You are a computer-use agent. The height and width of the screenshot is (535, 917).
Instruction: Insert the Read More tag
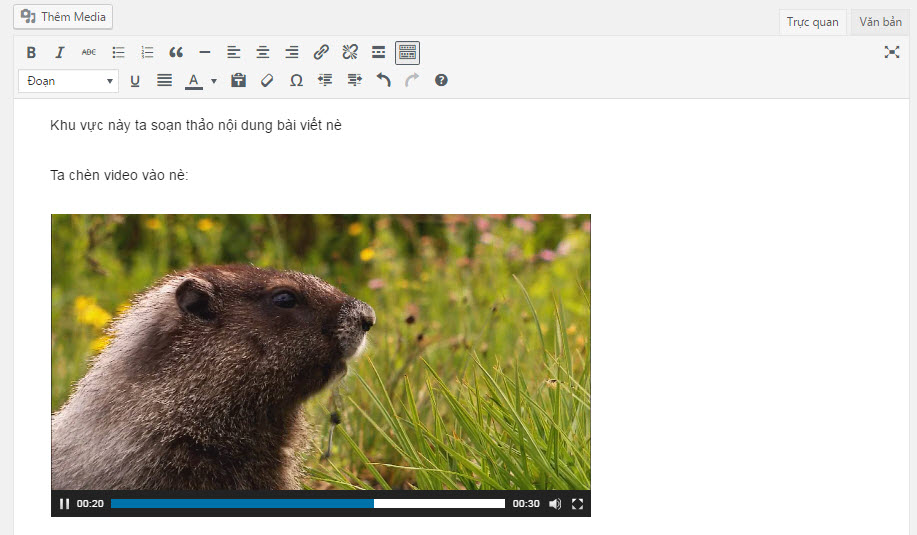379,53
